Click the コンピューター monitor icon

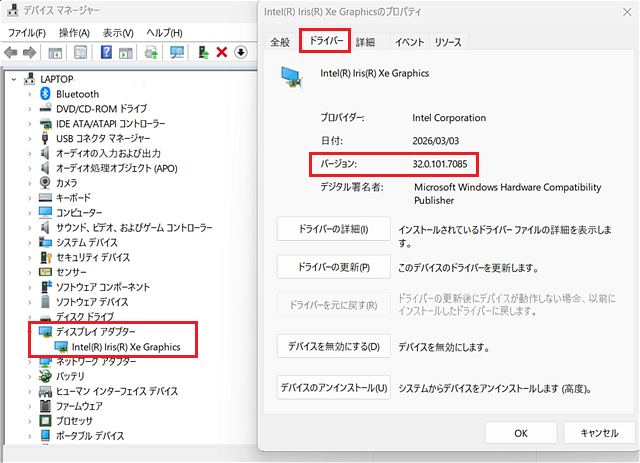tap(45, 212)
